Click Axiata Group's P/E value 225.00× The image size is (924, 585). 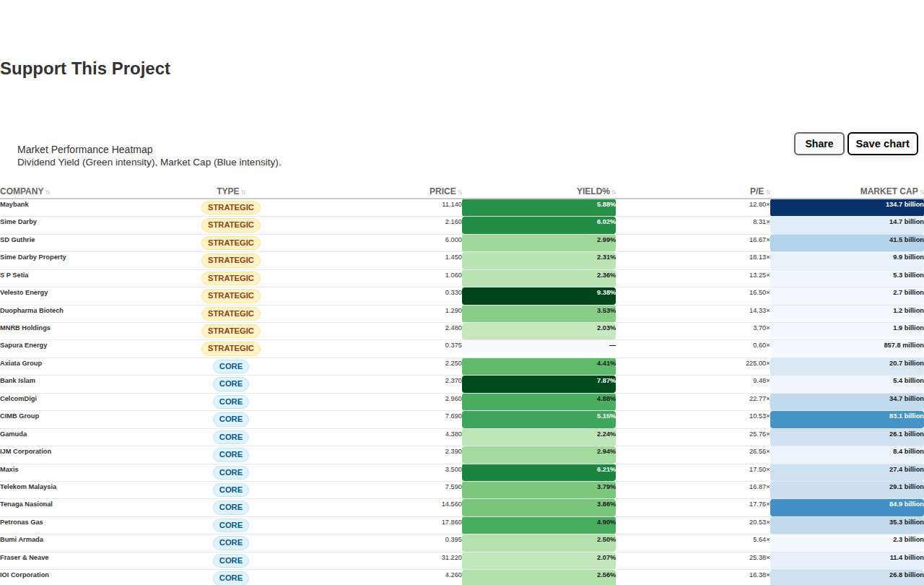point(758,363)
